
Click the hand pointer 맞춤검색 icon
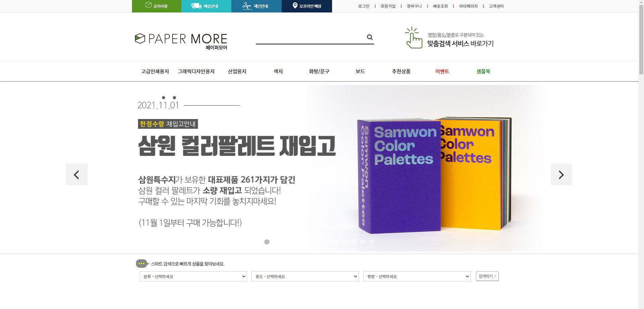[413, 38]
